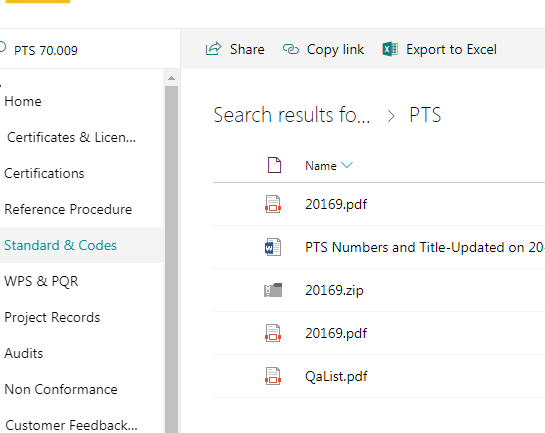Screen dimensions: 545x433
Task: Click the PTS breadcrumb
Action: (425, 115)
